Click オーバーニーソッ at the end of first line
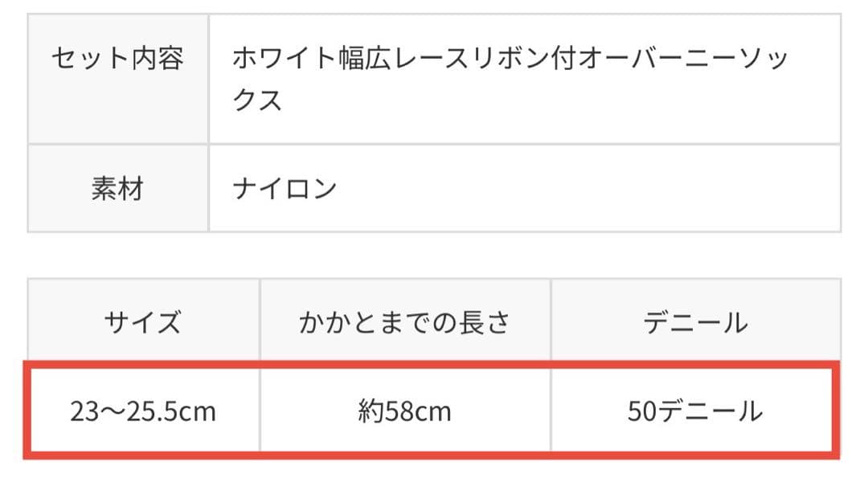868x478 pixels. click(683, 59)
